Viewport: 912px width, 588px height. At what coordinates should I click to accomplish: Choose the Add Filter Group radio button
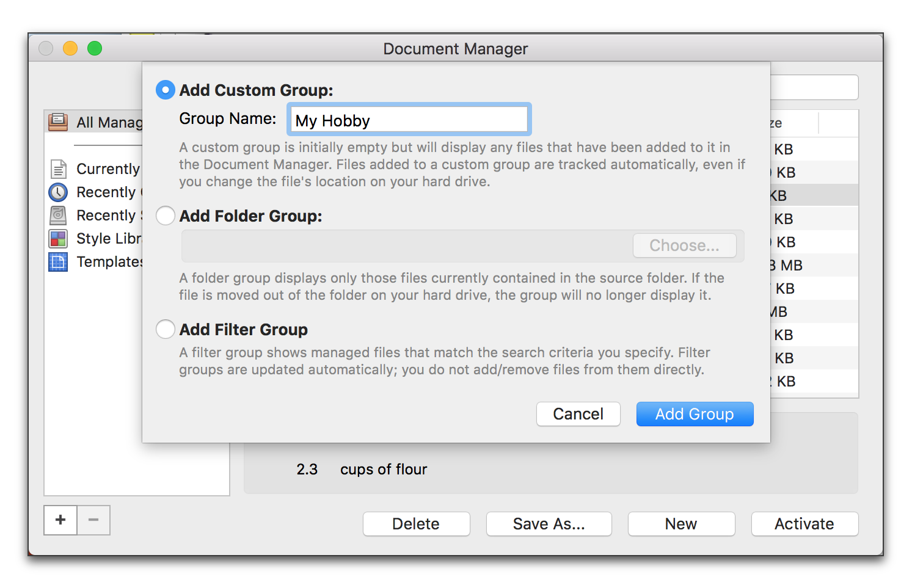(x=166, y=330)
